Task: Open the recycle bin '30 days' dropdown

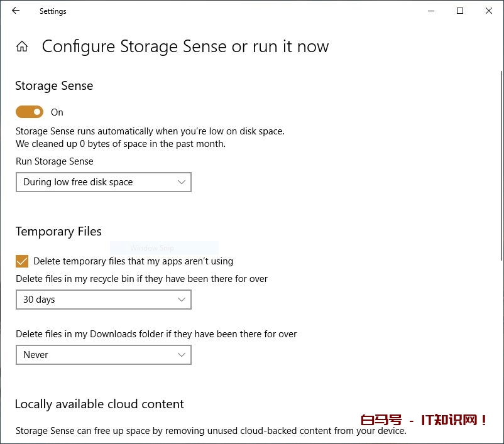Action: pos(103,300)
